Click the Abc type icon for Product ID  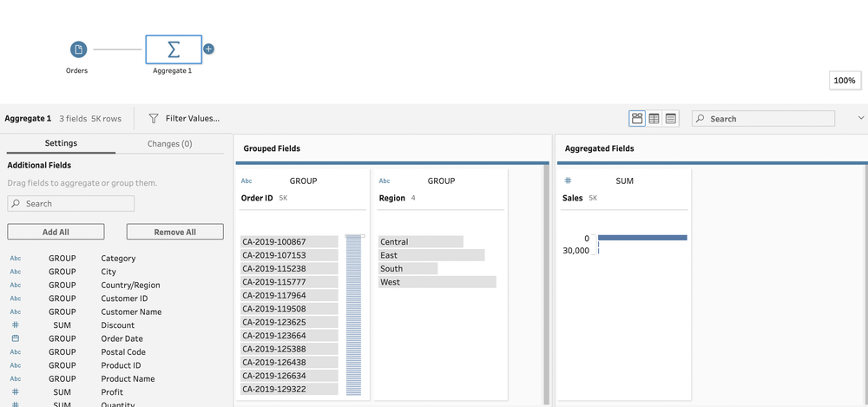pyautogui.click(x=16, y=365)
